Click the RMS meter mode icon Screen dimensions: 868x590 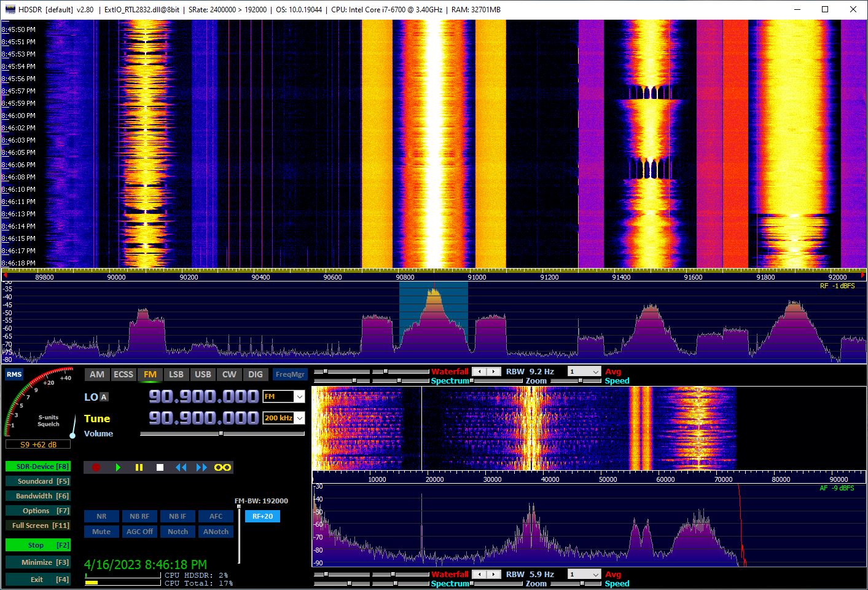click(x=14, y=374)
